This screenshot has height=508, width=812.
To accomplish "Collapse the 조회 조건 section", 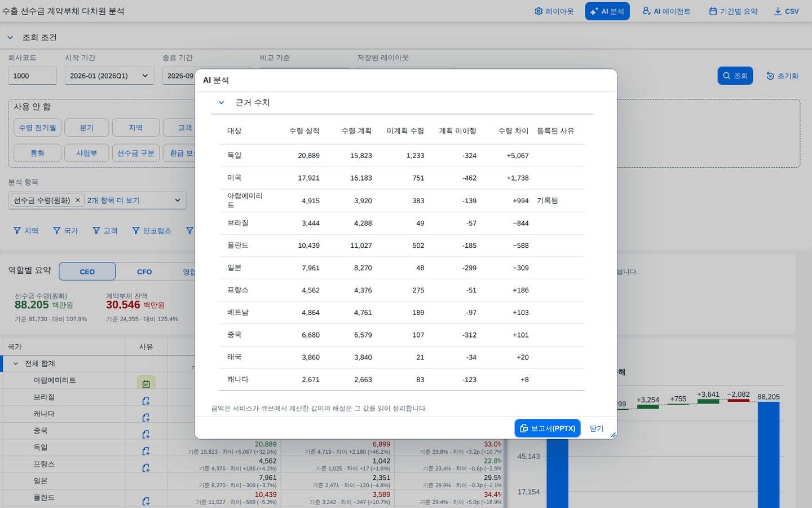I will (x=10, y=37).
